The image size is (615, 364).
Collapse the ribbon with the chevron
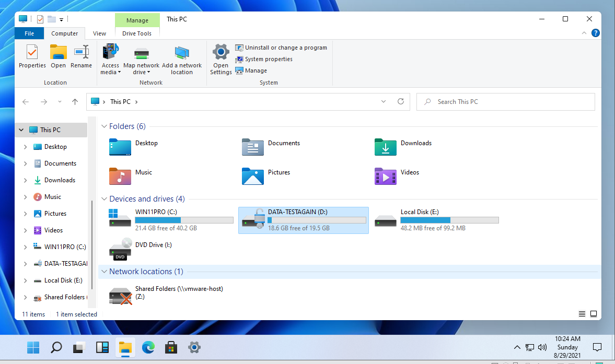tap(584, 33)
